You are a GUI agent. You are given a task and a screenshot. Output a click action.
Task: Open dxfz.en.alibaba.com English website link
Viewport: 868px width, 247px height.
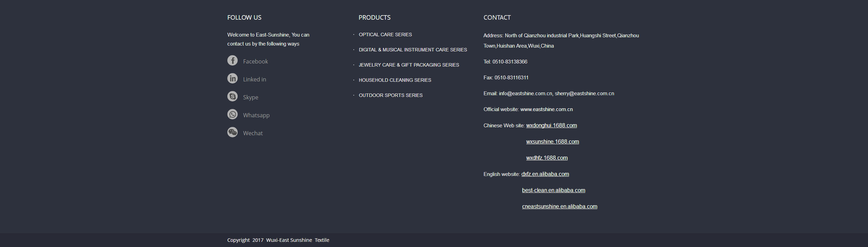point(545,174)
